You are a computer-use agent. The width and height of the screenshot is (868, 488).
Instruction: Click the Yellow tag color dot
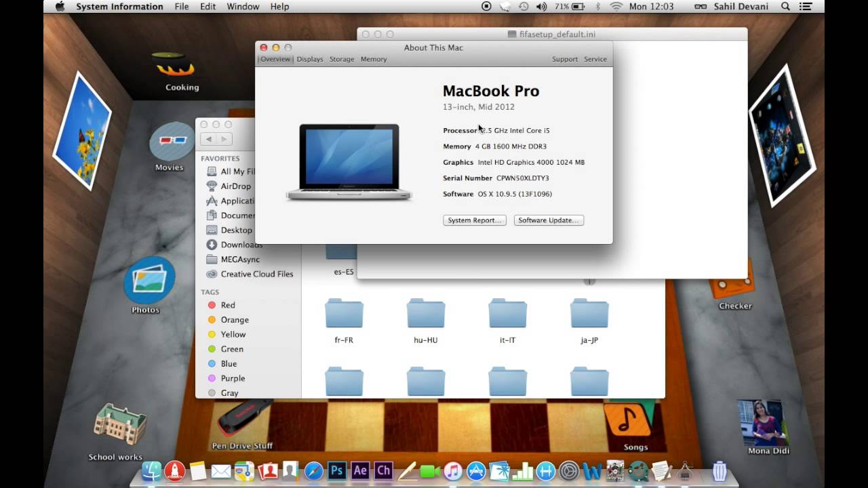tap(212, 334)
